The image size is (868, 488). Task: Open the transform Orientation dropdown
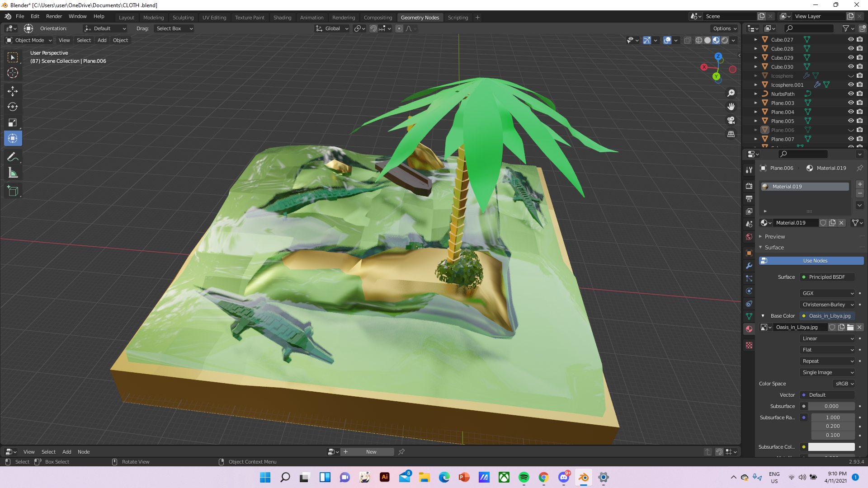[105, 28]
